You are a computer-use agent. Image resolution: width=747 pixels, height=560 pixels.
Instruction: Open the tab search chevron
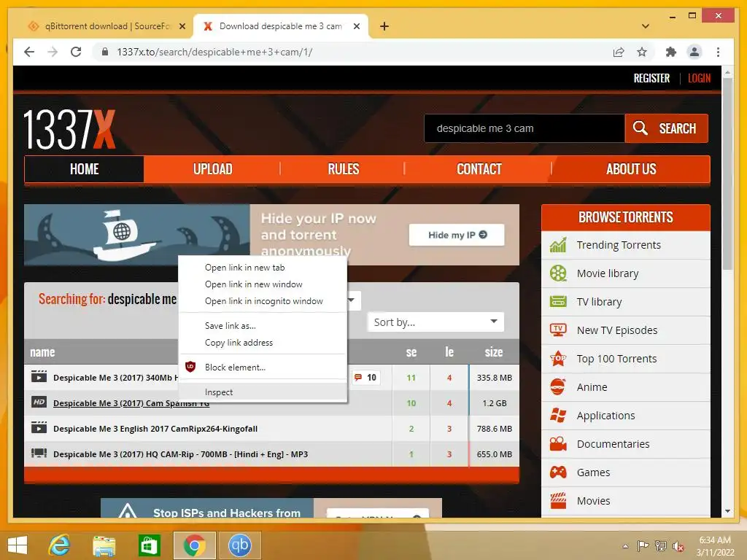point(645,26)
